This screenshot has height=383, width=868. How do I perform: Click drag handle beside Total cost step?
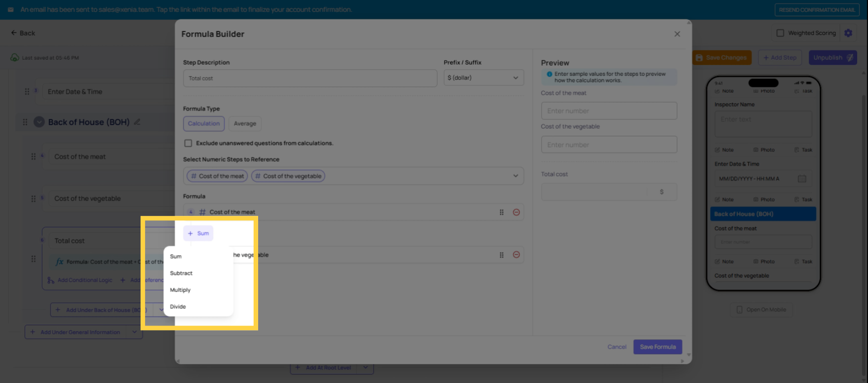tap(33, 259)
